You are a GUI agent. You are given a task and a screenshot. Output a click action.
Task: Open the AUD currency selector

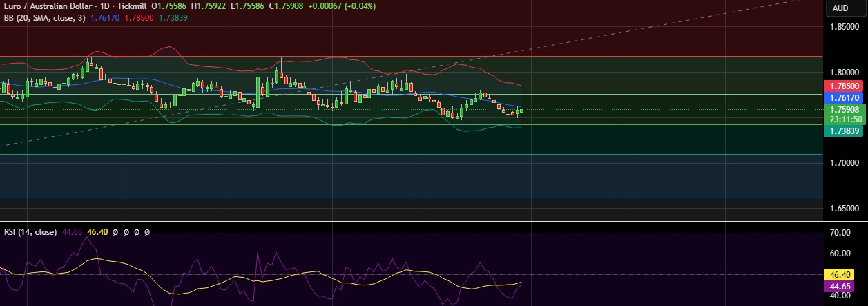840,8
